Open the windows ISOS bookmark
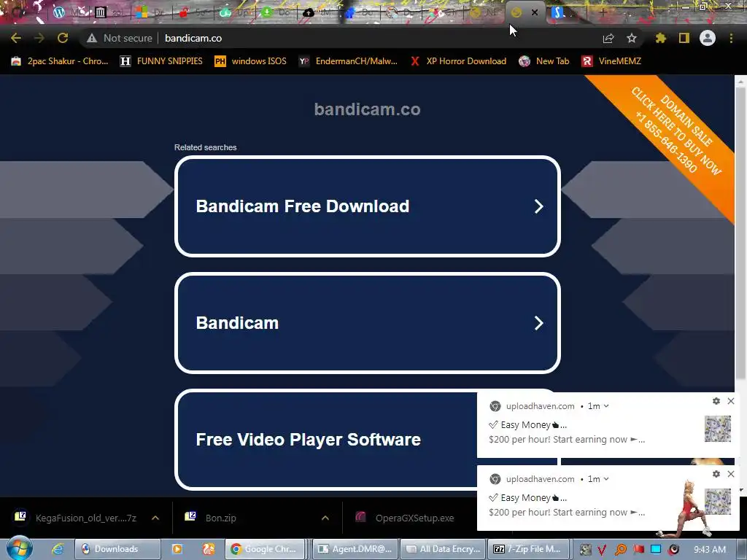This screenshot has height=560, width=747. [x=251, y=61]
